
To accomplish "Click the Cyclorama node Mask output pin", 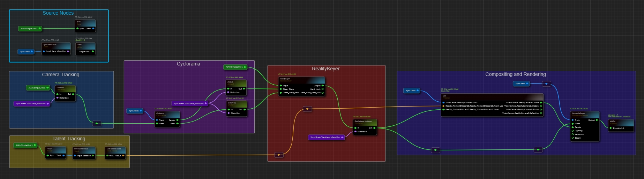I will pyautogui.click(x=178, y=124).
